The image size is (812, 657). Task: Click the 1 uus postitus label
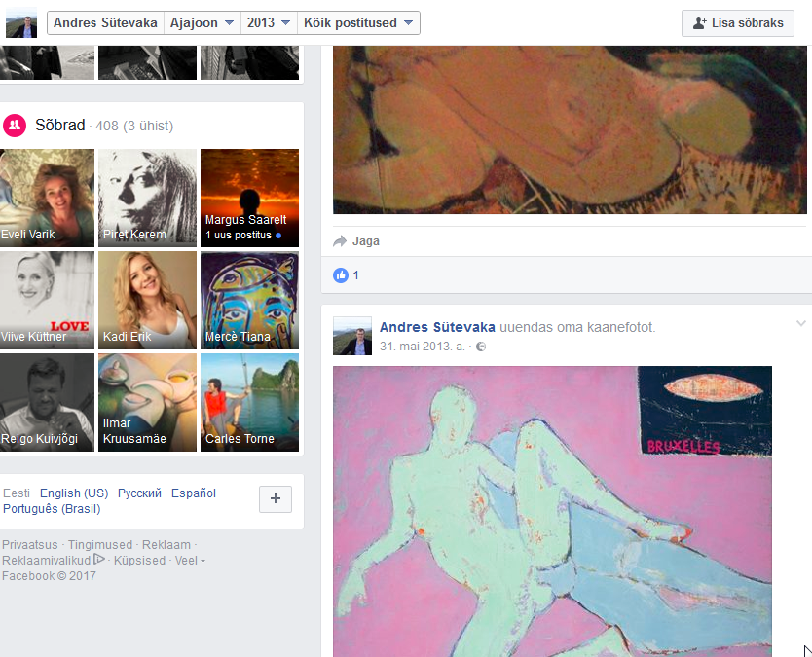click(239, 235)
